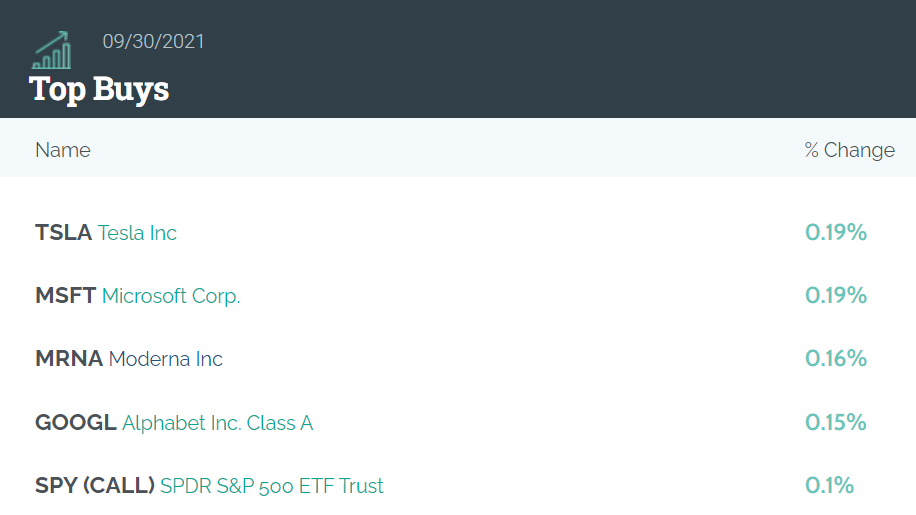Click the Name column header
The image size is (916, 515).
coord(63,150)
